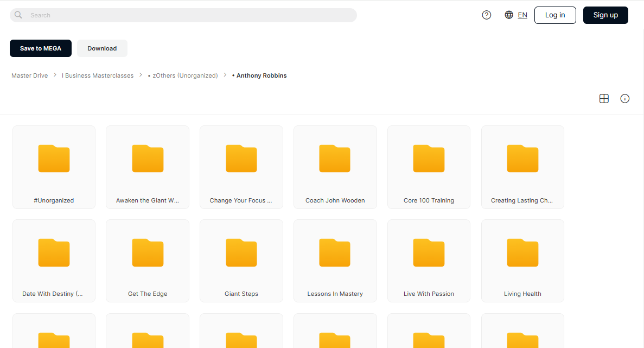Open the EN language selector
The height and width of the screenshot is (348, 644).
(x=522, y=15)
